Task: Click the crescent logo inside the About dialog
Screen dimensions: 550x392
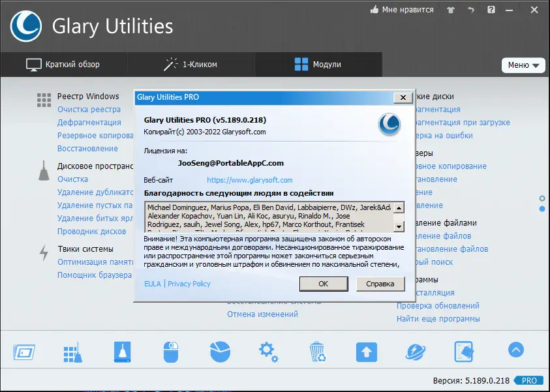Action: tap(390, 124)
